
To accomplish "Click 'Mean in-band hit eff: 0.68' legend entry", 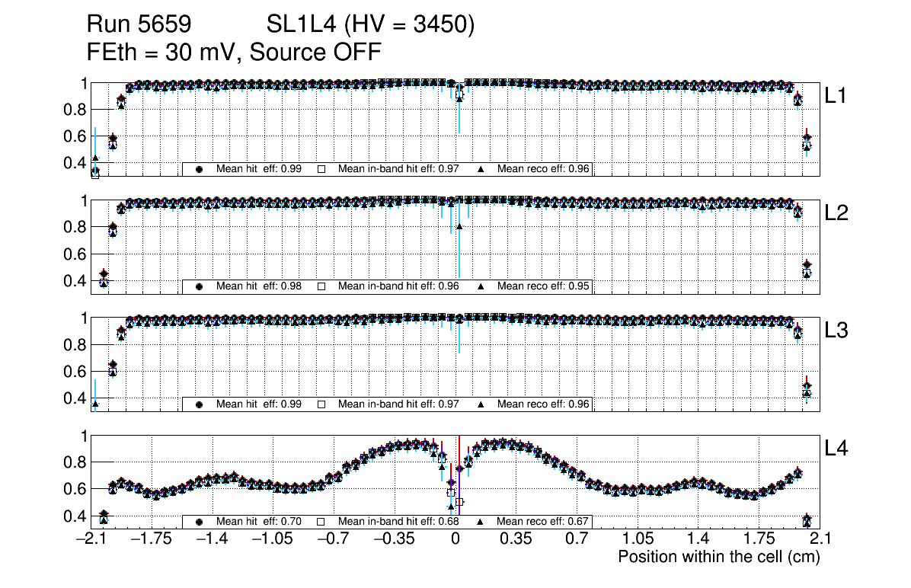I will (x=398, y=522).
